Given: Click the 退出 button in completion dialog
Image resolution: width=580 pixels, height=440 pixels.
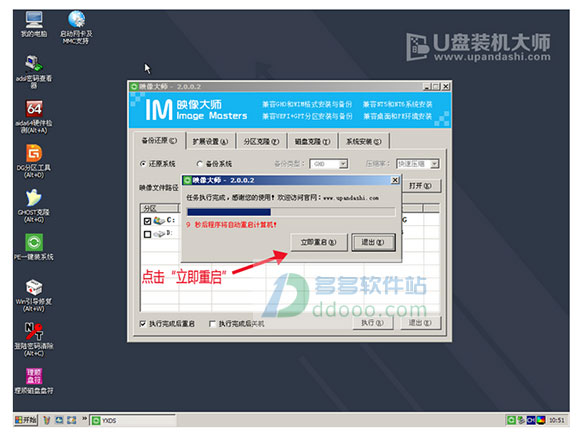Looking at the screenshot, I should [373, 242].
